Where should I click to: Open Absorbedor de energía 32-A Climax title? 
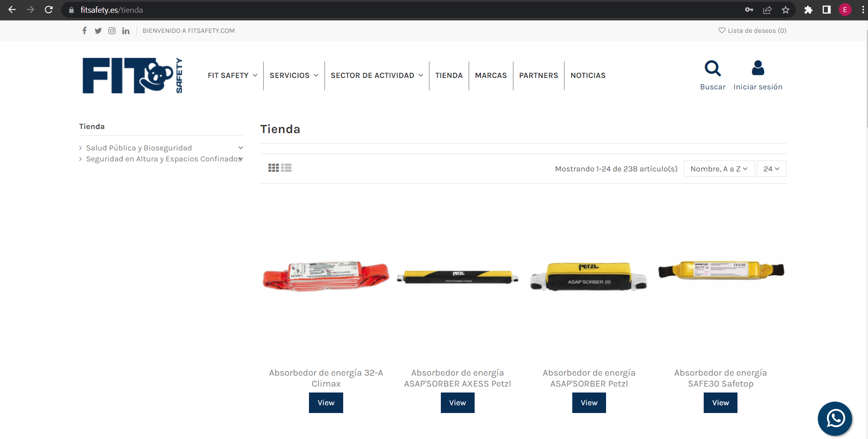326,378
